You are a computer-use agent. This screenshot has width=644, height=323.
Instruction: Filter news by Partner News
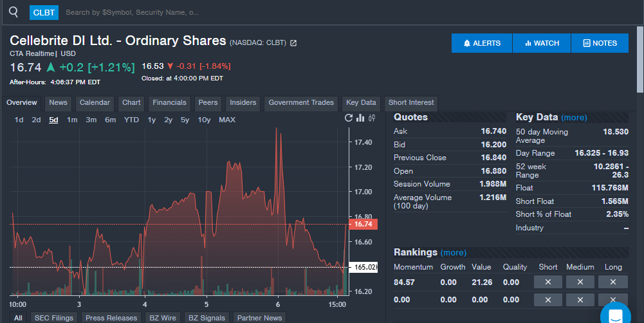[x=259, y=318]
